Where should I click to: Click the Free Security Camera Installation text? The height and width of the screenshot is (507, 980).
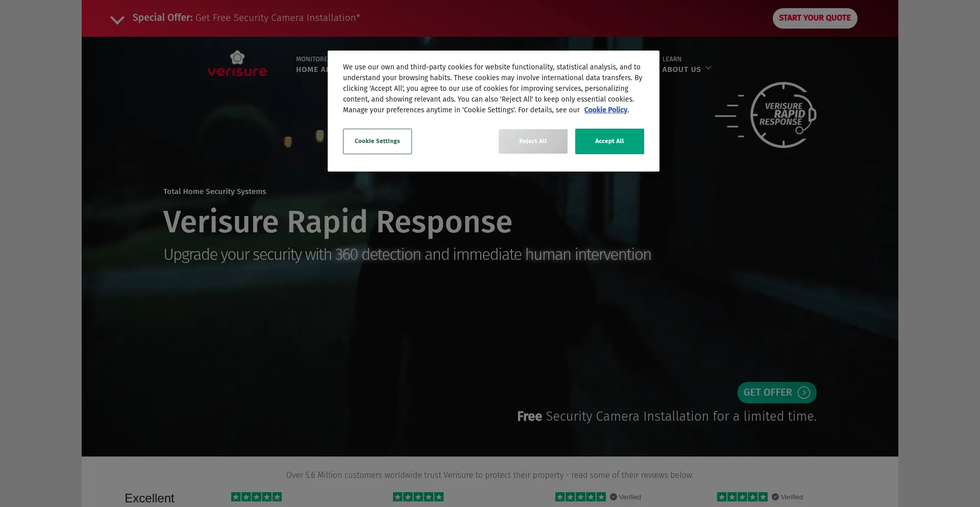[667, 417]
